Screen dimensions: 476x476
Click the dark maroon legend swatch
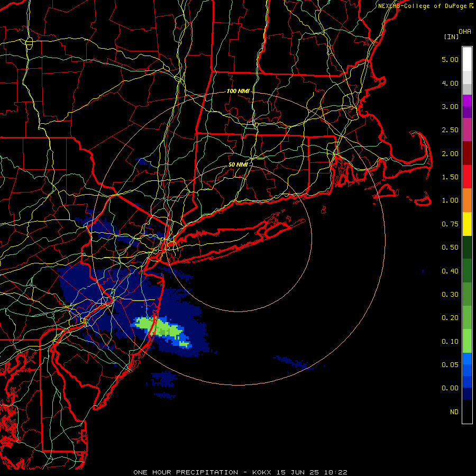click(x=467, y=153)
